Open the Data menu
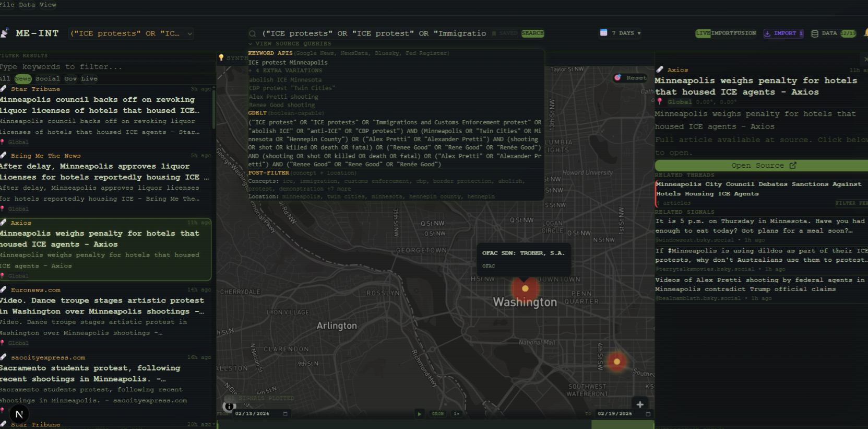The width and height of the screenshot is (868, 429). (x=27, y=5)
